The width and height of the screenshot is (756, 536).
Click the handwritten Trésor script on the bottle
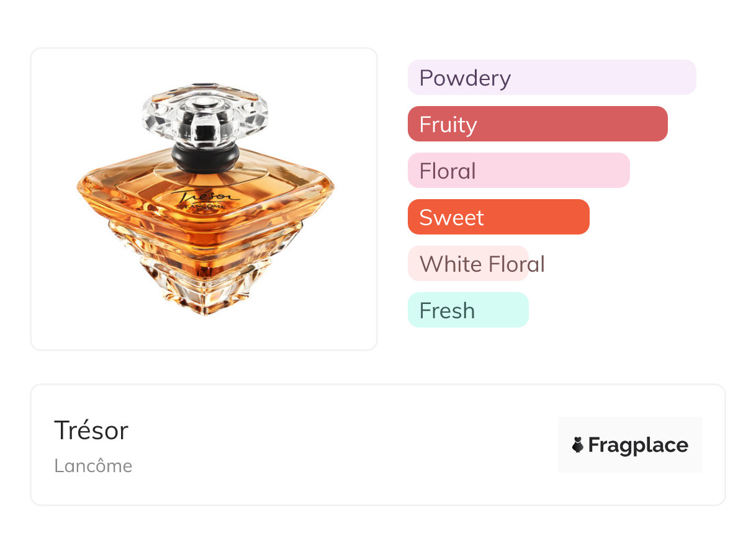pyautogui.click(x=206, y=197)
